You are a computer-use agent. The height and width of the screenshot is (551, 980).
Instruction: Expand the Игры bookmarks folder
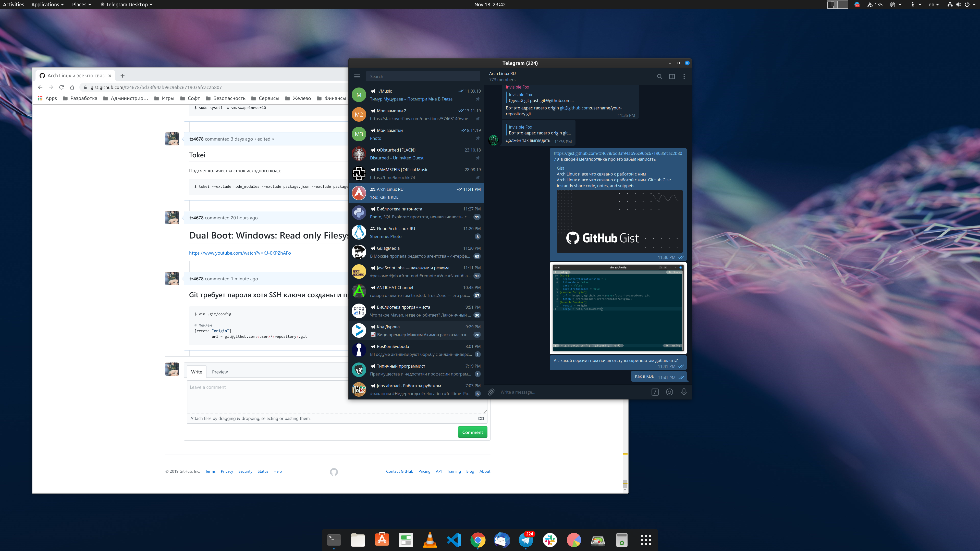pos(164,98)
